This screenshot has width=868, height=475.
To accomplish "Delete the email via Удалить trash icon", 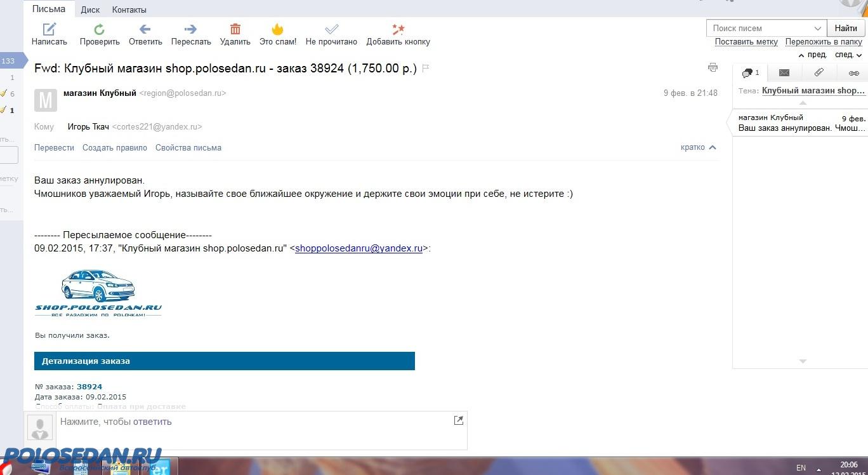I will pos(235,29).
